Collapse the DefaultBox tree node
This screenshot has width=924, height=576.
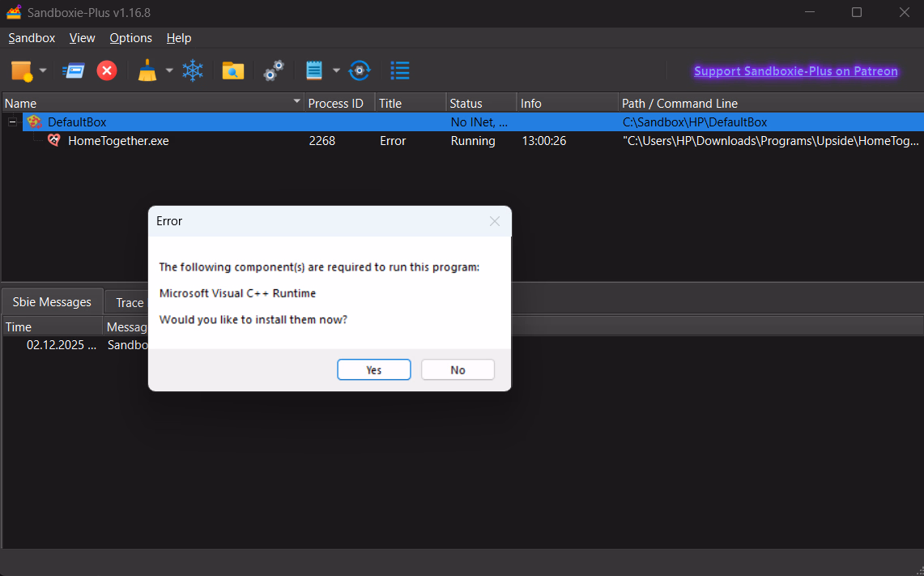[x=13, y=122]
